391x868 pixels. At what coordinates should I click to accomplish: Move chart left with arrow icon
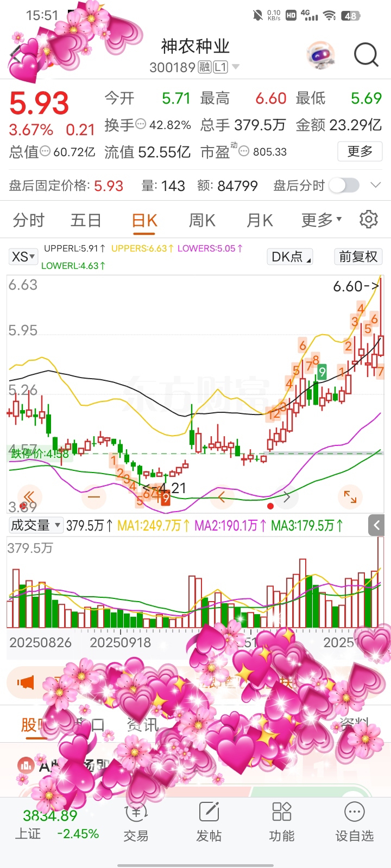coord(222,496)
